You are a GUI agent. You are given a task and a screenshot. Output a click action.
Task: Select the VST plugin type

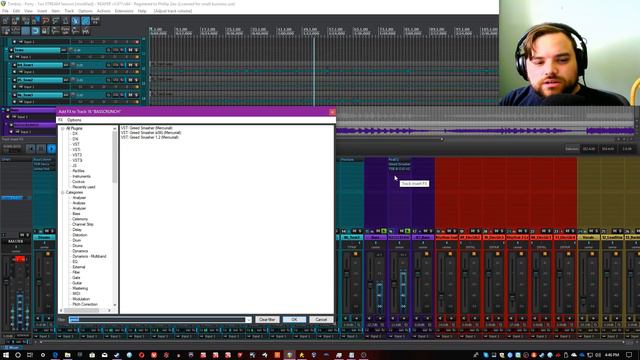76,144
